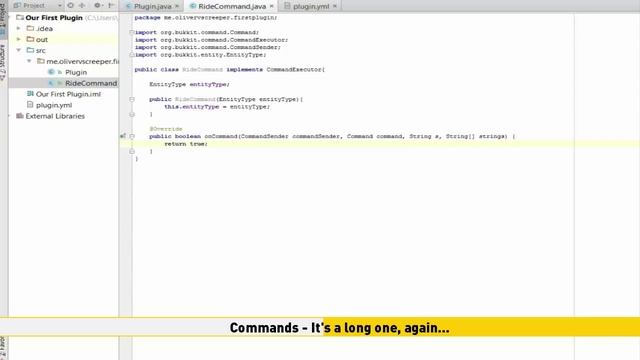Image resolution: width=640 pixels, height=360 pixels.
Task: Switch to the plugin.yml tab
Action: pyautogui.click(x=311, y=7)
